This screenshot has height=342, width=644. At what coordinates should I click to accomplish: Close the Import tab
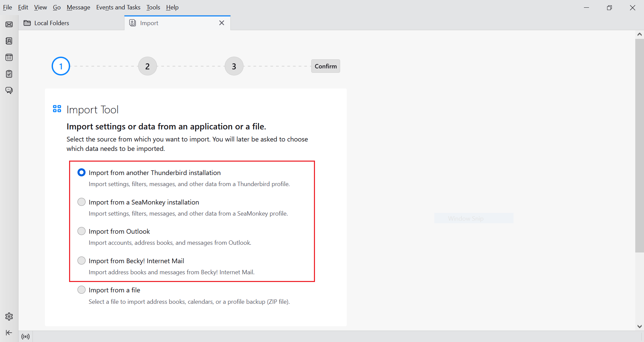point(222,23)
